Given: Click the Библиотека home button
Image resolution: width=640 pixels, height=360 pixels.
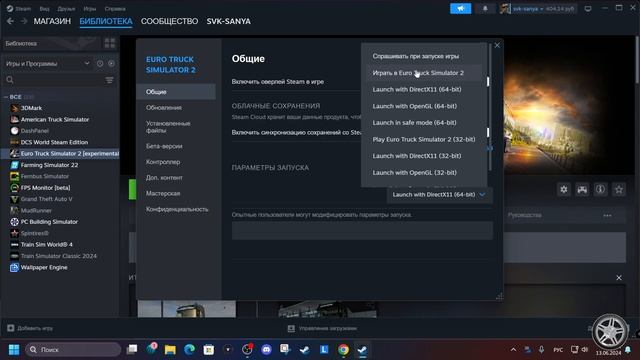Looking at the screenshot, I should click(x=50, y=43).
